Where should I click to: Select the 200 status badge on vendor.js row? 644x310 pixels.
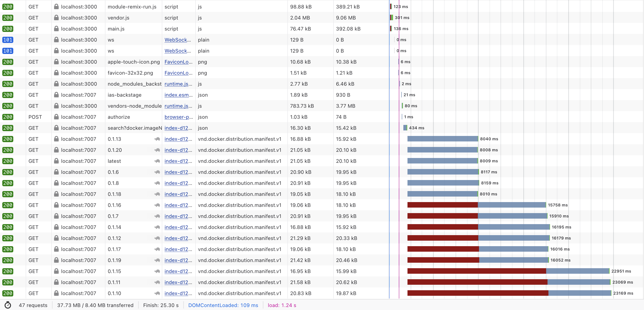(x=8, y=18)
